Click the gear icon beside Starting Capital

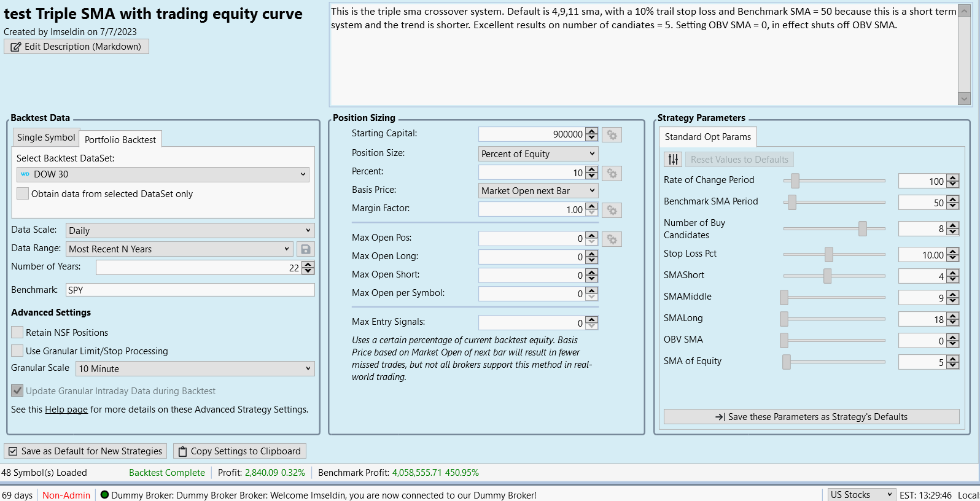click(x=612, y=134)
